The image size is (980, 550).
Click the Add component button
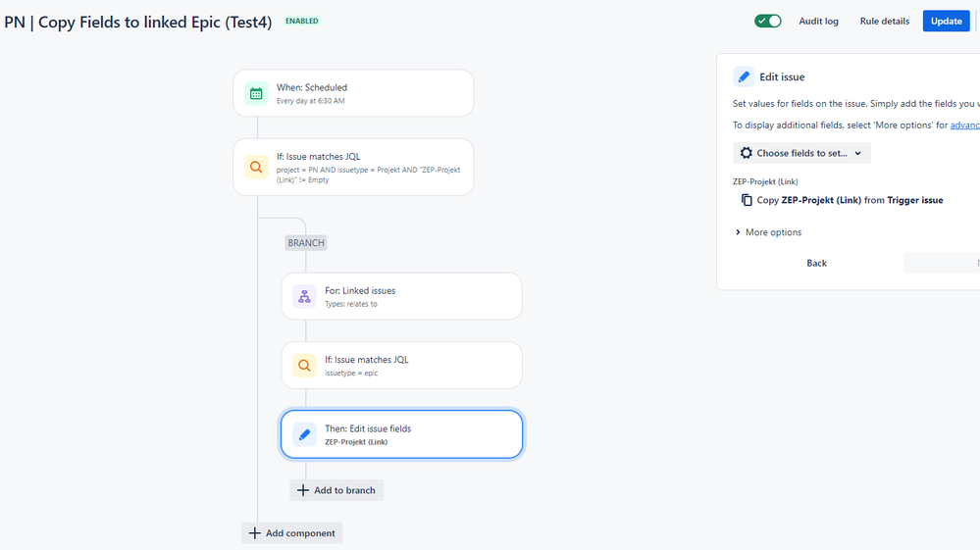[x=292, y=533]
